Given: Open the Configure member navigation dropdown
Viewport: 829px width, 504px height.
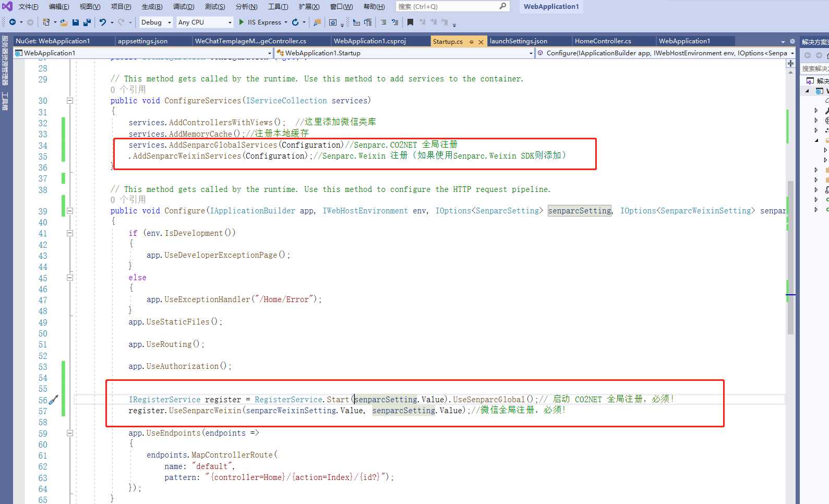Looking at the screenshot, I should pyautogui.click(x=666, y=53).
